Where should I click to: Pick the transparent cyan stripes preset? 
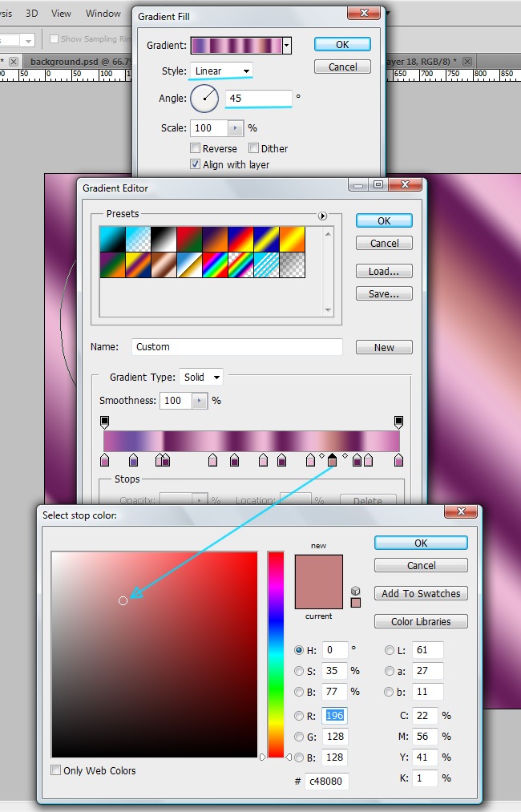pos(266,265)
